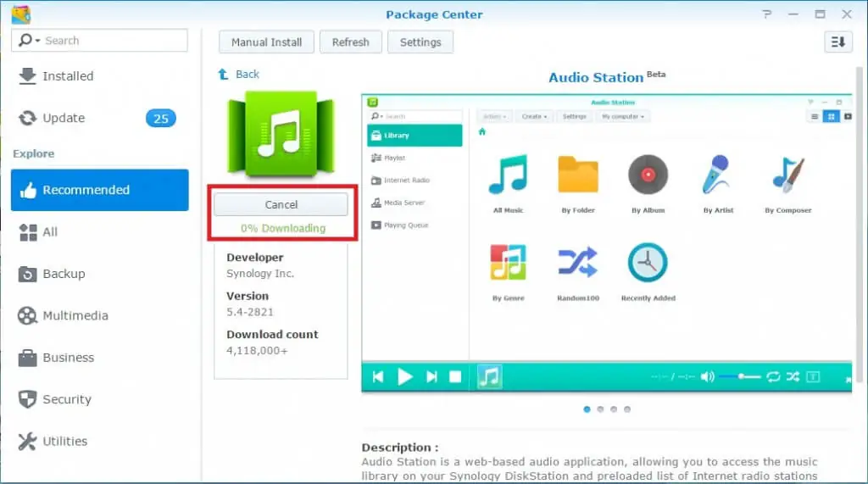
Task: Click the '0% Downloading' status text
Action: (283, 228)
